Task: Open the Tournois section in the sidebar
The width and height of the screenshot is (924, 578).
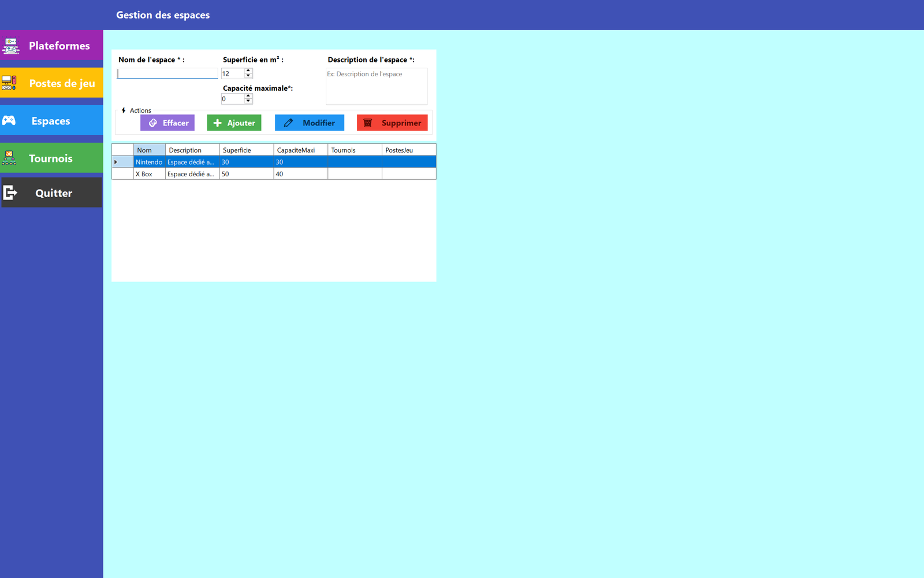Action: 51,158
